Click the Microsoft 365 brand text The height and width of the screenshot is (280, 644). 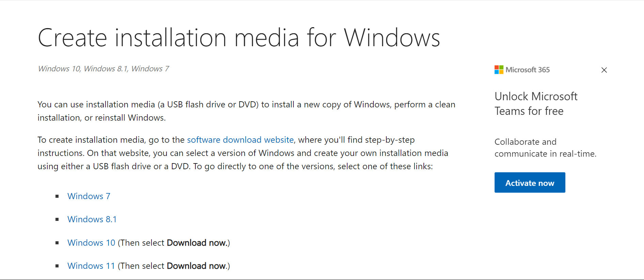pyautogui.click(x=527, y=70)
